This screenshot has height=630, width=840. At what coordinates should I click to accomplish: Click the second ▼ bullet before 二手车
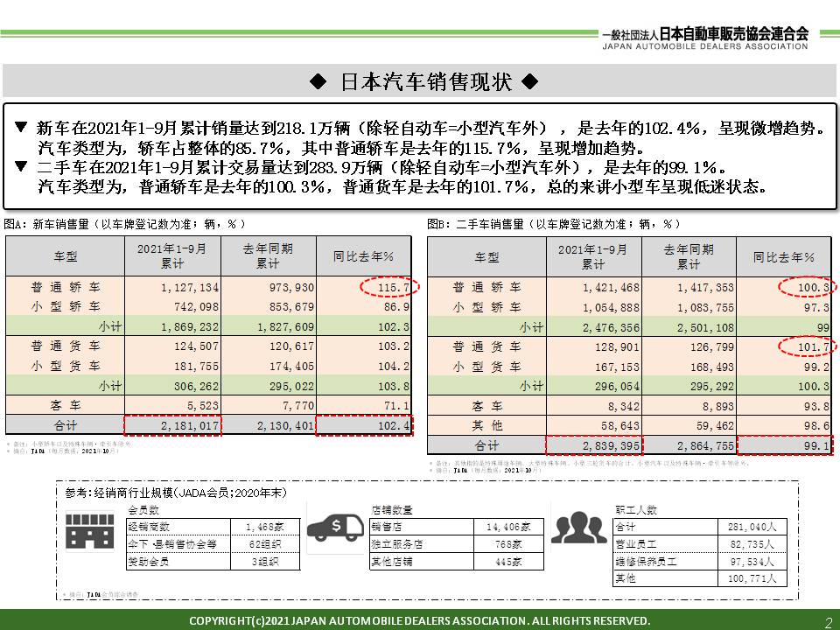click(20, 166)
